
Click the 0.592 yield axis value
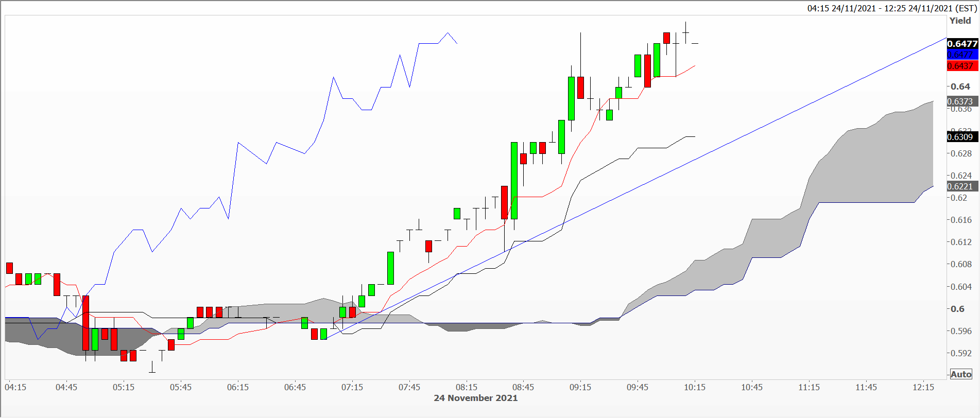961,353
